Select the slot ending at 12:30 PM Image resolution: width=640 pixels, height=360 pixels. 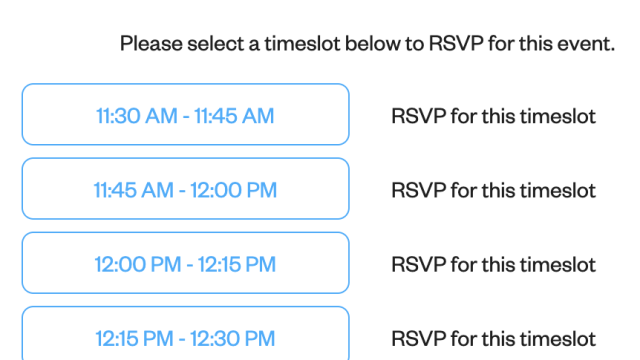click(x=186, y=333)
